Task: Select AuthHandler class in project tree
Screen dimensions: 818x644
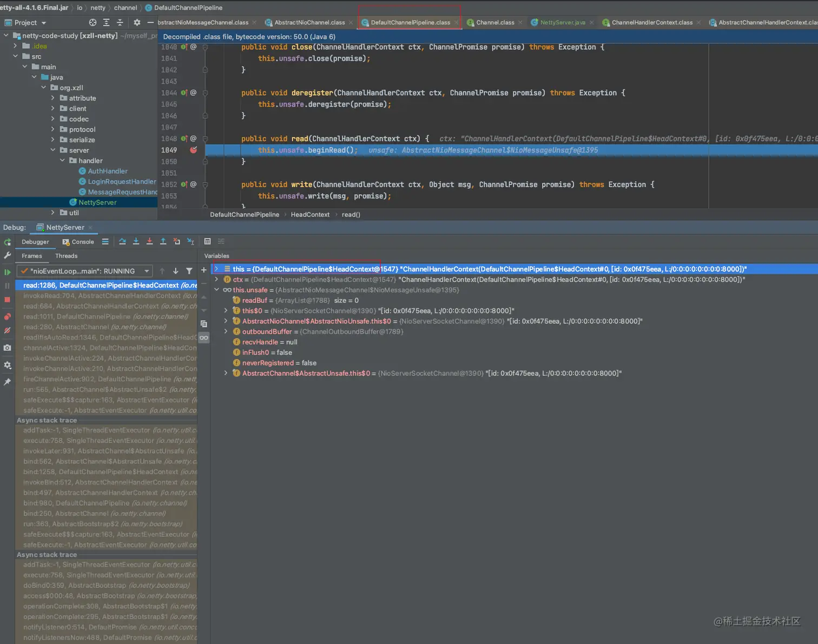Action: pyautogui.click(x=108, y=171)
